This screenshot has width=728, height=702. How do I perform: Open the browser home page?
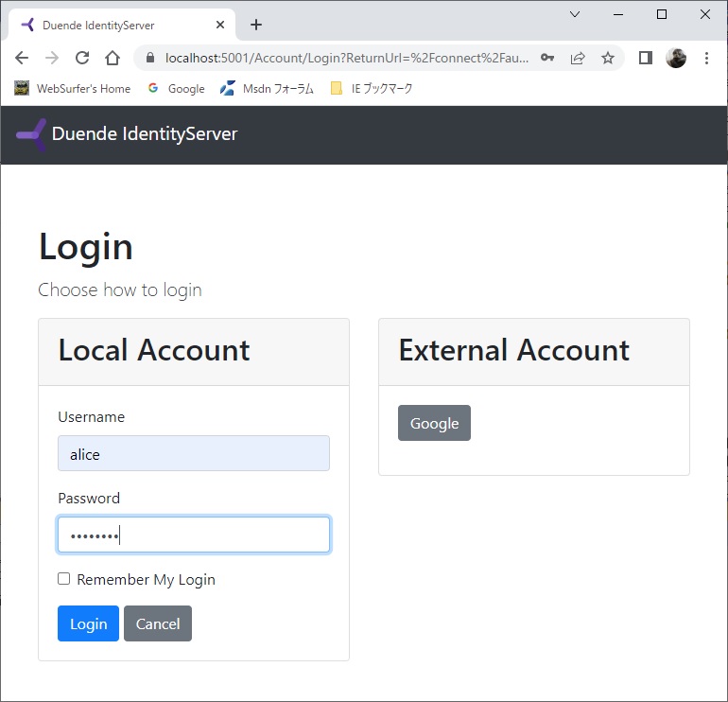113,58
